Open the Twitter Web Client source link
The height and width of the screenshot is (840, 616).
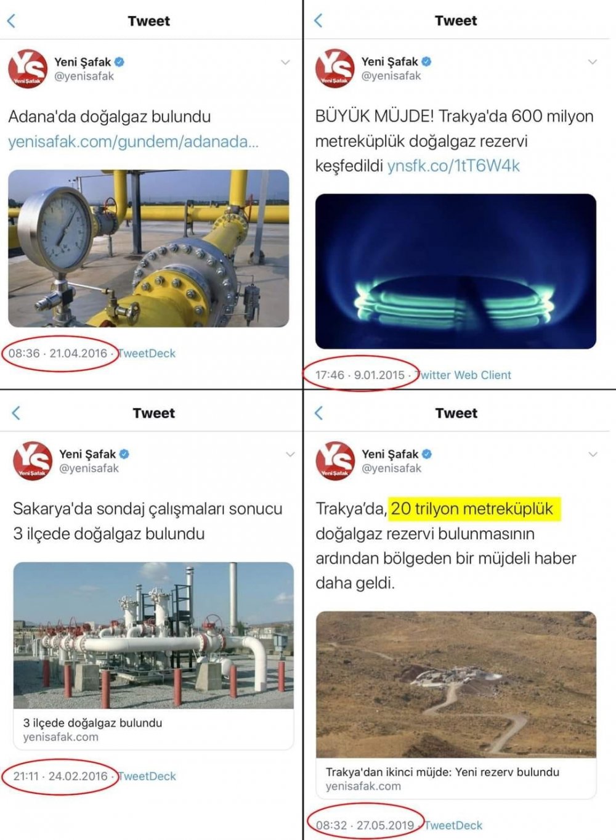coord(464,375)
